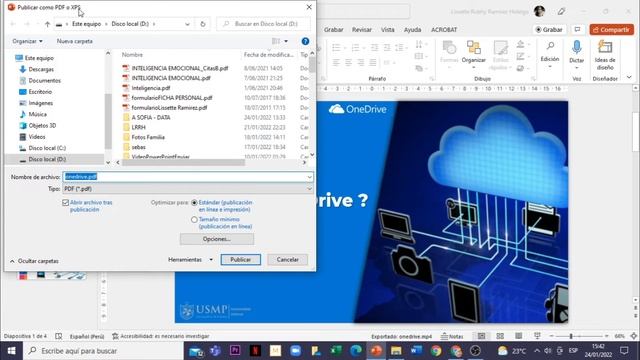
Task: Expand address bar path history dropdown
Action: coord(187,24)
